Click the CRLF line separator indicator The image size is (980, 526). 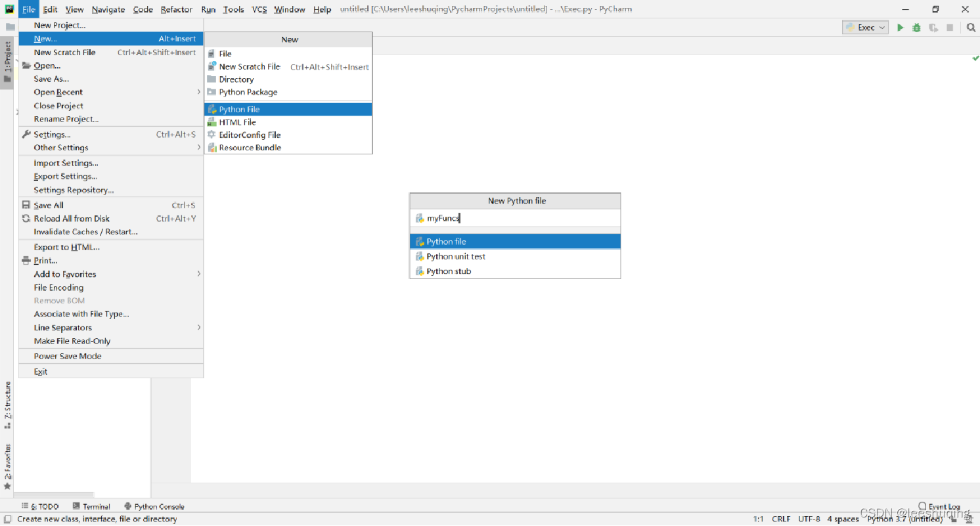tap(781, 519)
